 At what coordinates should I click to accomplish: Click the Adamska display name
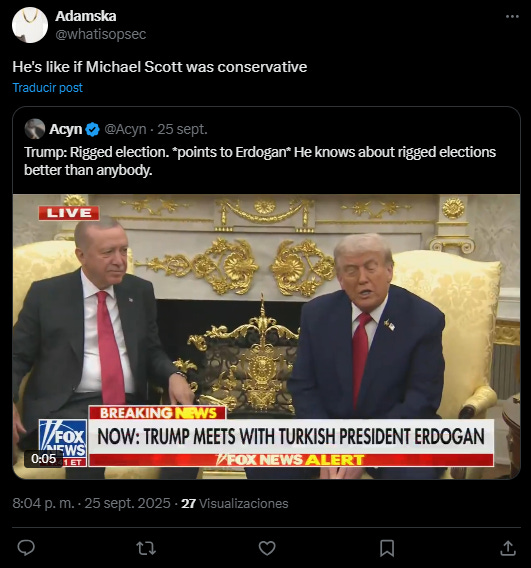[x=85, y=16]
